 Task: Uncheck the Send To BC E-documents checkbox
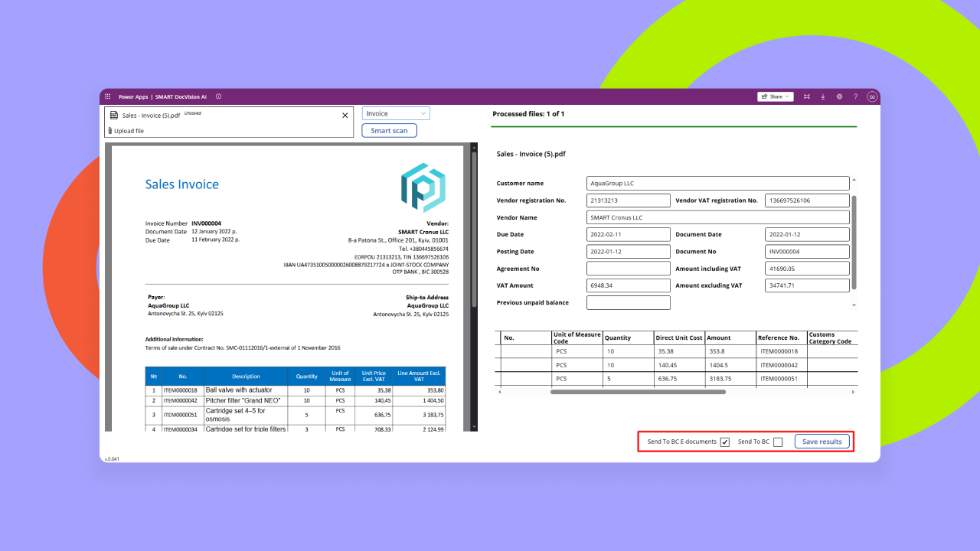pyautogui.click(x=725, y=442)
